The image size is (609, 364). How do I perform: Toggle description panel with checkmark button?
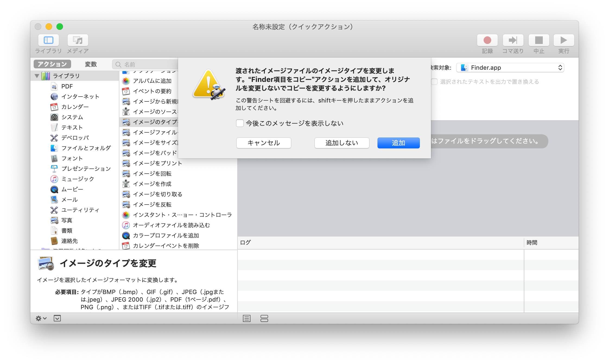pyautogui.click(x=57, y=318)
